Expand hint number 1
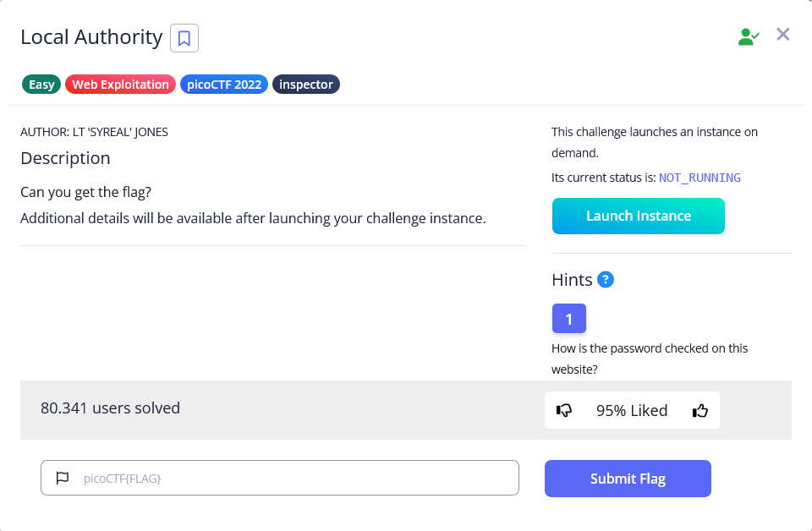This screenshot has height=531, width=812. coord(568,319)
